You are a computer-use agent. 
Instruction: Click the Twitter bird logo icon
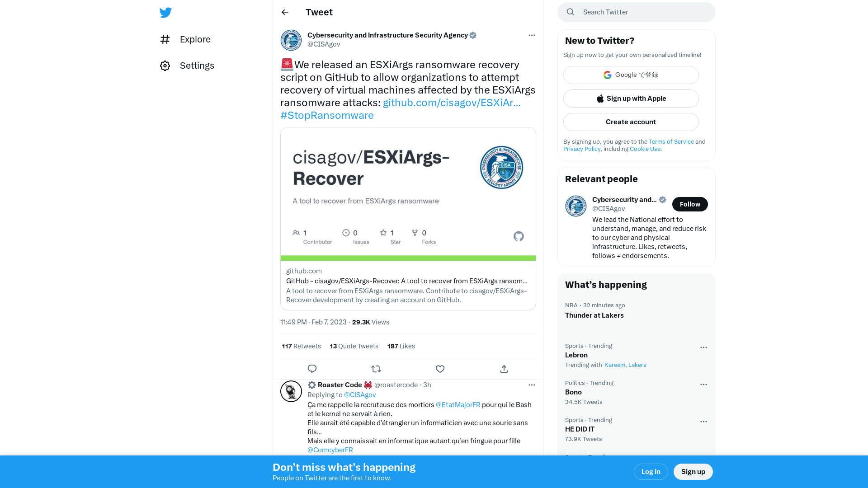[165, 12]
